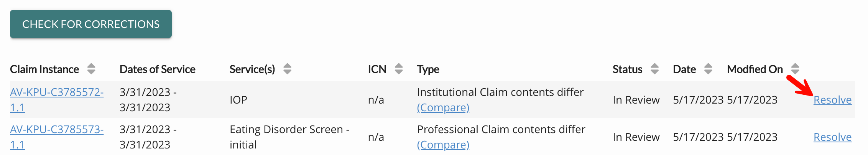Screen dimensions: 868x155
Task: Open claim AV-KPU-C3785573-1.1 link
Action: tap(57, 137)
